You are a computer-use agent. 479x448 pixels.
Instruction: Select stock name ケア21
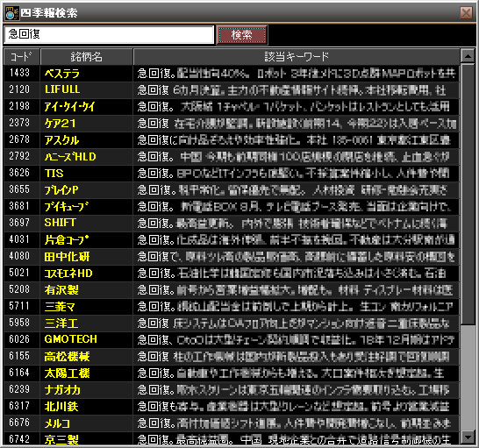click(x=60, y=124)
